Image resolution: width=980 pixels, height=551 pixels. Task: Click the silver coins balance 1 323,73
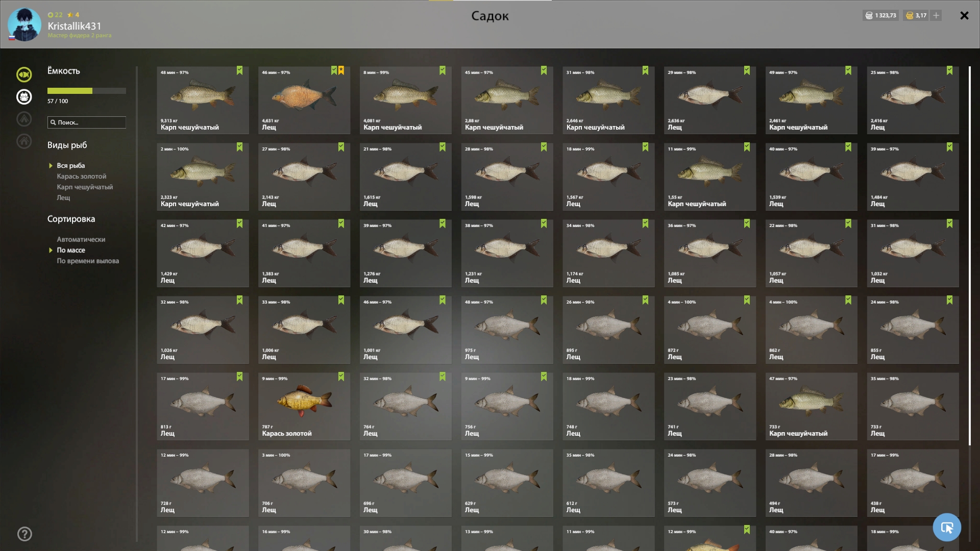click(x=881, y=15)
